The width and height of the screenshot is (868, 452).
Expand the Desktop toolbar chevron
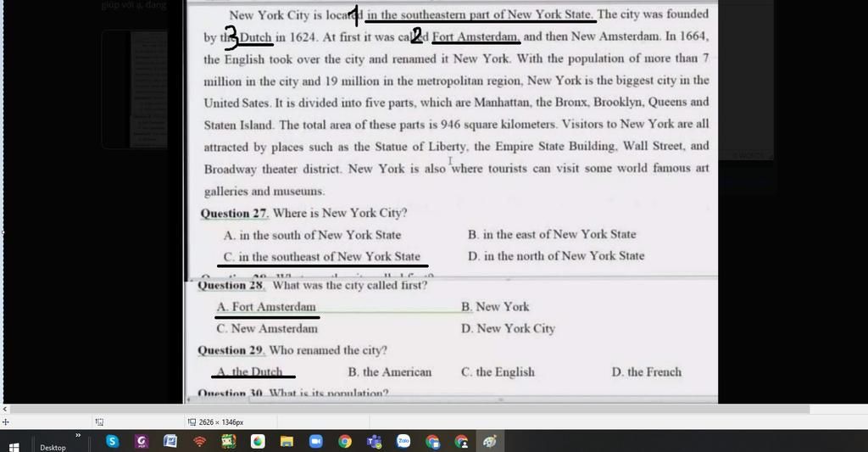click(x=78, y=435)
